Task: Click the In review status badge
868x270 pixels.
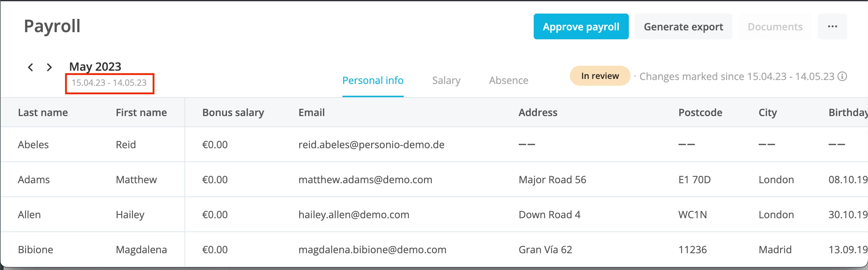Action: click(600, 76)
